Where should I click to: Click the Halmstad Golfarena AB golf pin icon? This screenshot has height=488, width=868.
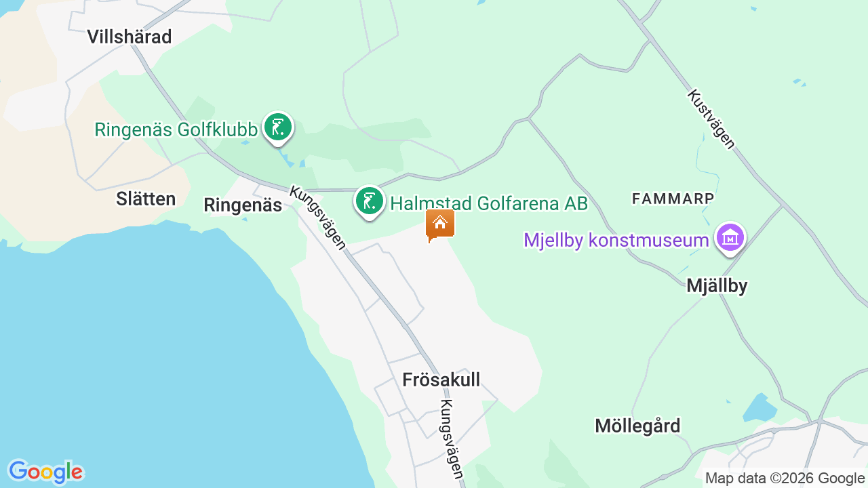370,201
